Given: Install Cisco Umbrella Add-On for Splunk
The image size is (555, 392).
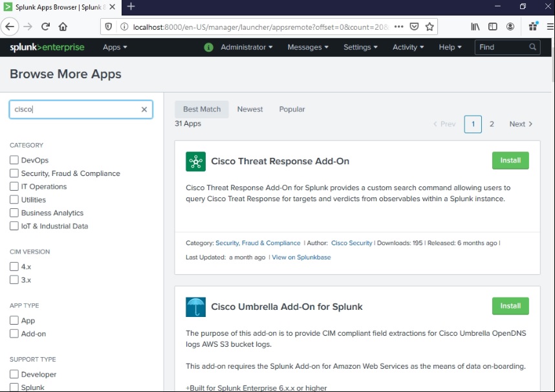Looking at the screenshot, I should click(x=510, y=306).
